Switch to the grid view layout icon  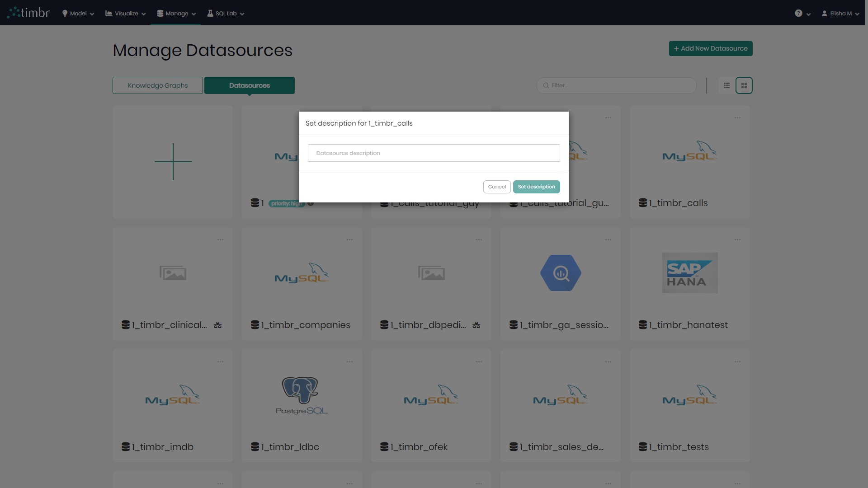click(744, 85)
